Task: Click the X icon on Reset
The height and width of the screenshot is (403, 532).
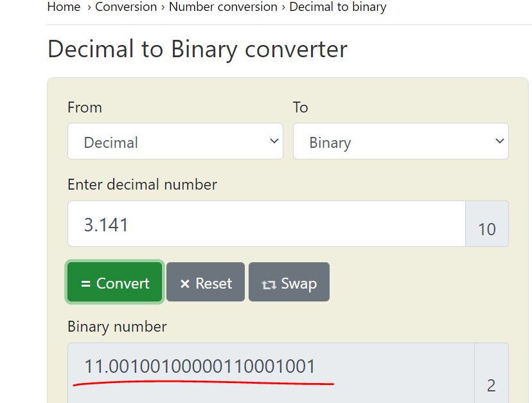Action: pos(185,283)
